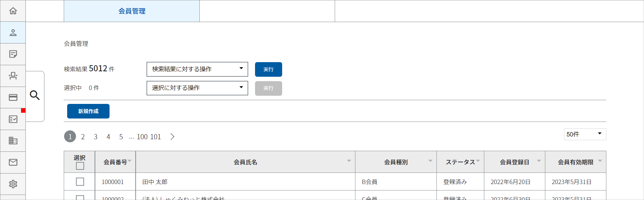Screen dimensions: 644x200
Task: Toggle the select-all checkbox in table header
Action: coord(80,166)
